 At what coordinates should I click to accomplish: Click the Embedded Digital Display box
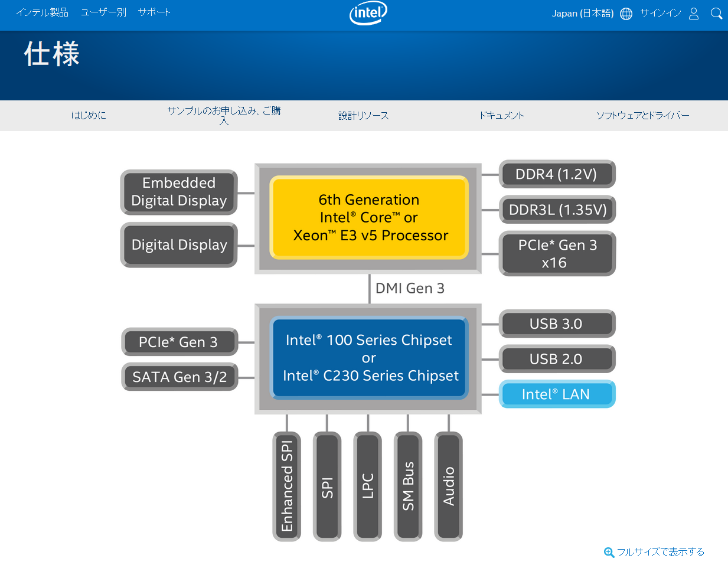click(x=179, y=192)
